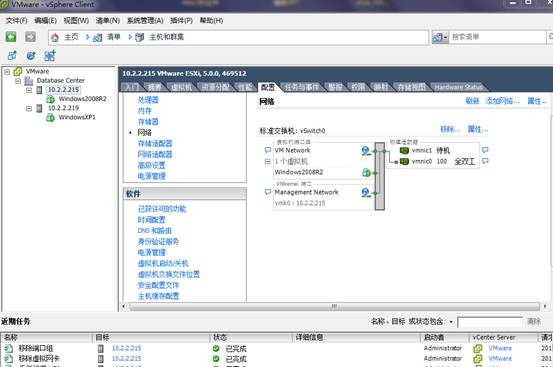Click the 状态 column header in tasks
Image resolution: width=553 pixels, height=367 pixels.
[220, 338]
